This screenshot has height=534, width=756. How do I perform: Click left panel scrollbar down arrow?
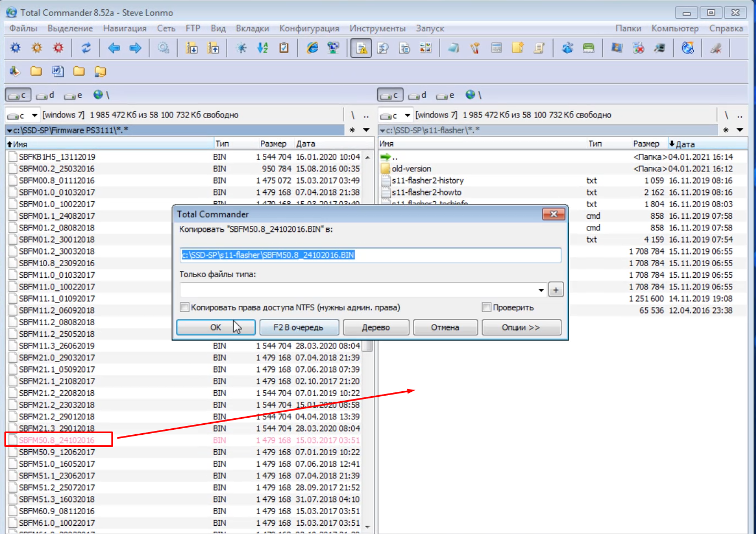point(368,527)
